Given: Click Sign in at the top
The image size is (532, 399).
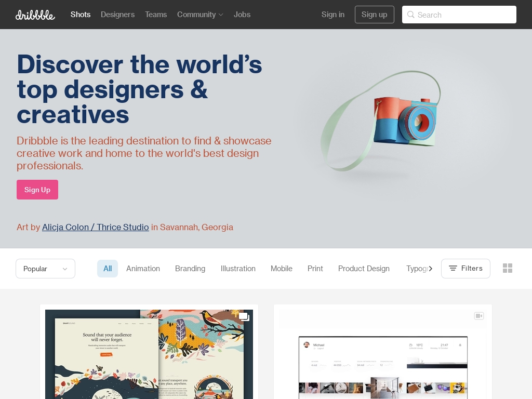Looking at the screenshot, I should point(332,15).
